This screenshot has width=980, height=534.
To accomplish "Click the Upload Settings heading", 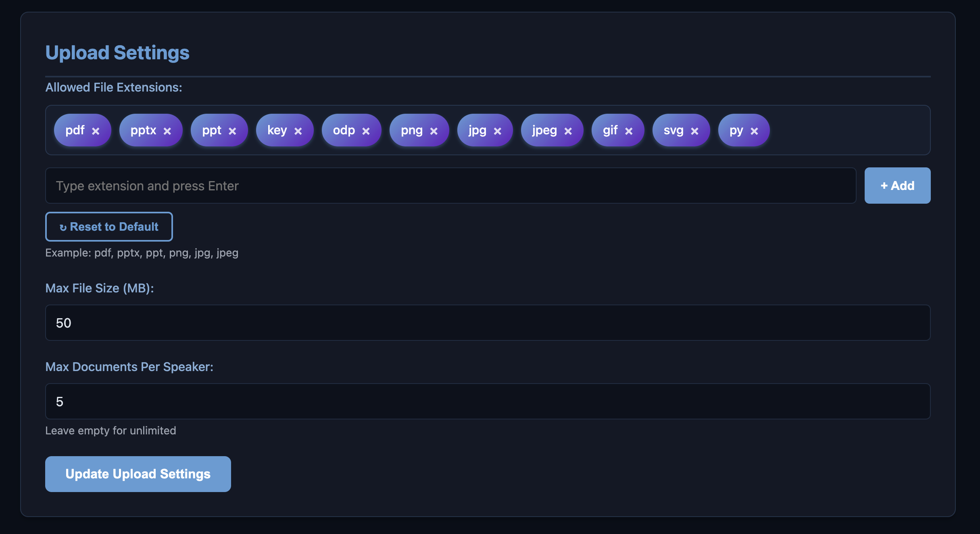I will coord(117,52).
